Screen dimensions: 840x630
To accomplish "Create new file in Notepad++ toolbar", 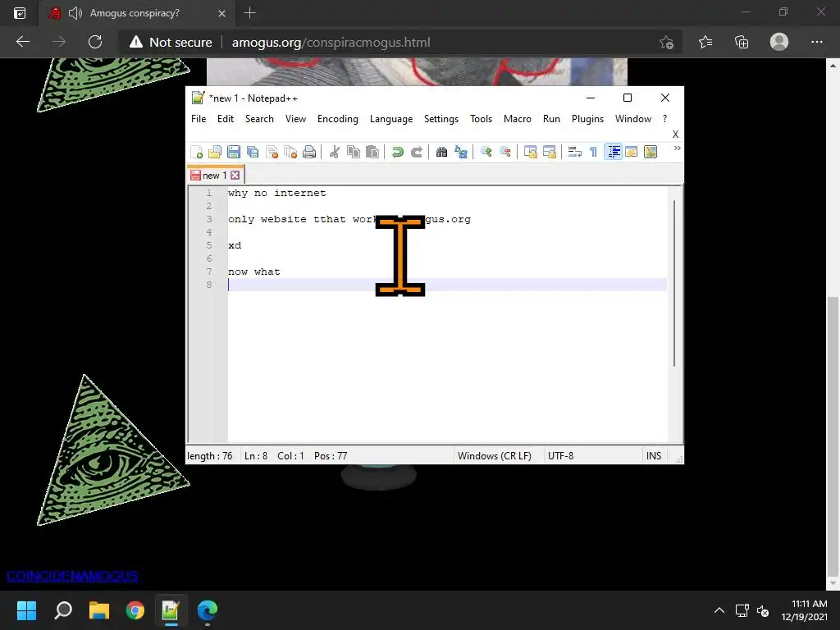I will tap(197, 152).
